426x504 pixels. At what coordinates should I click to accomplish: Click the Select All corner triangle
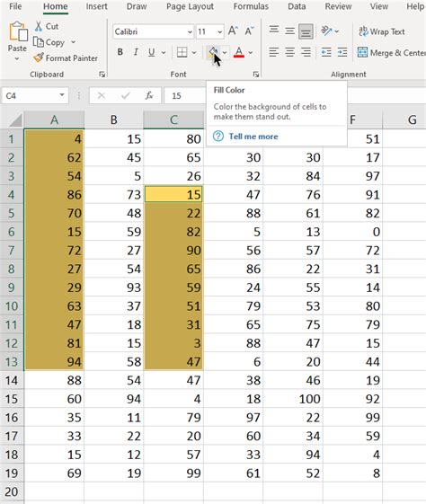(15, 120)
